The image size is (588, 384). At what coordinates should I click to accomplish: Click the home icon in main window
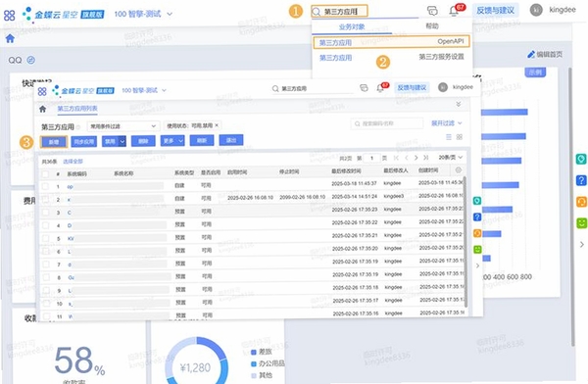click(x=10, y=38)
